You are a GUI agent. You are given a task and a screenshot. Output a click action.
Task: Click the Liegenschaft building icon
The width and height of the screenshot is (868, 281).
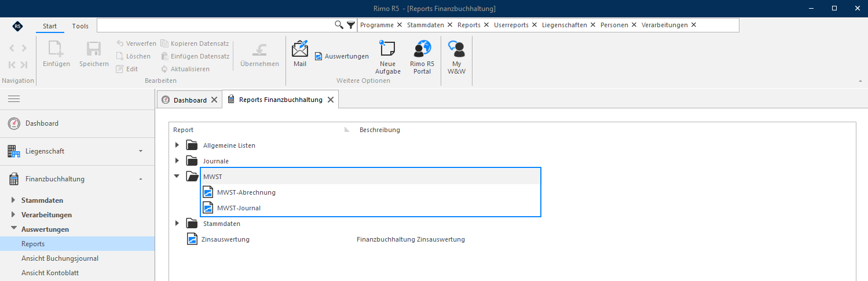point(14,151)
